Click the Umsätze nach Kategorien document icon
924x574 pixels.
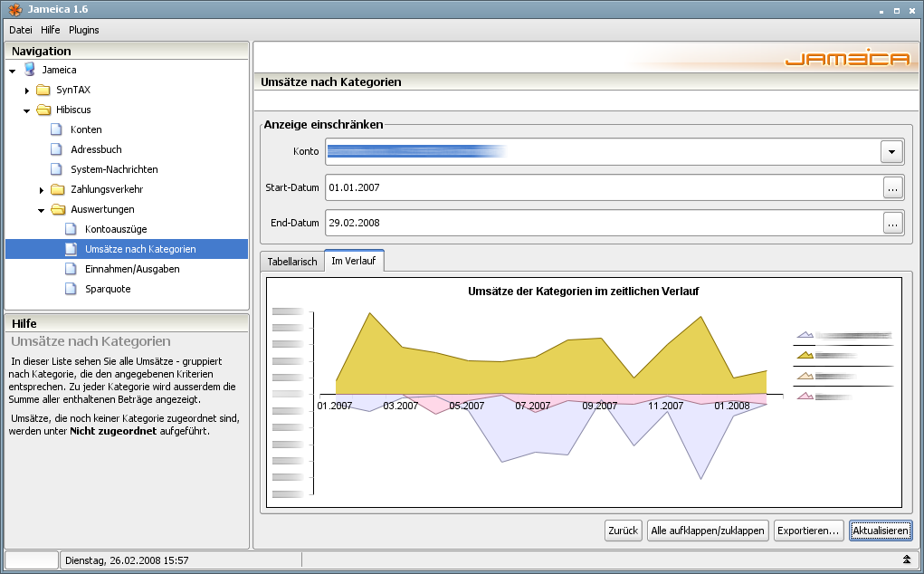point(71,249)
